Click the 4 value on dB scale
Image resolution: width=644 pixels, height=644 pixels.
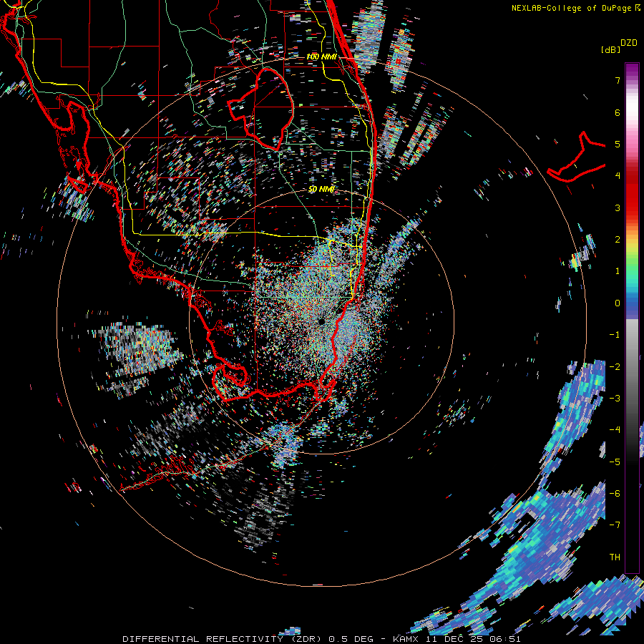[618, 176]
